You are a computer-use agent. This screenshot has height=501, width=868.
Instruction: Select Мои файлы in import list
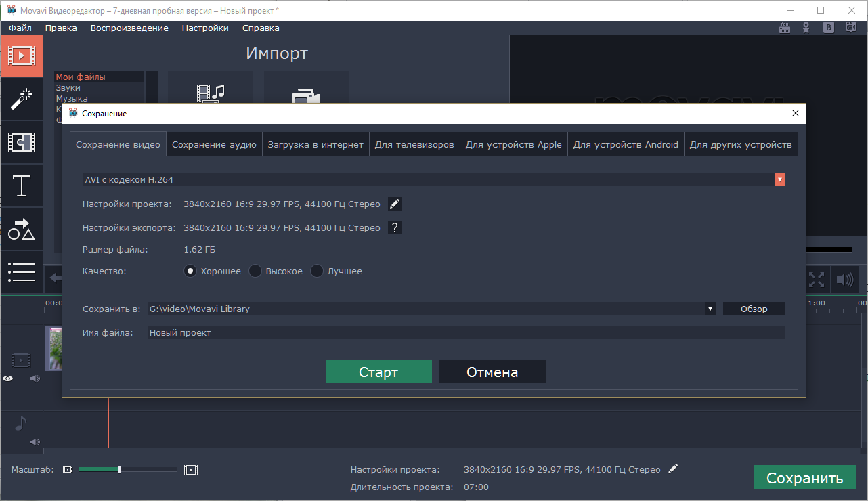click(x=100, y=77)
